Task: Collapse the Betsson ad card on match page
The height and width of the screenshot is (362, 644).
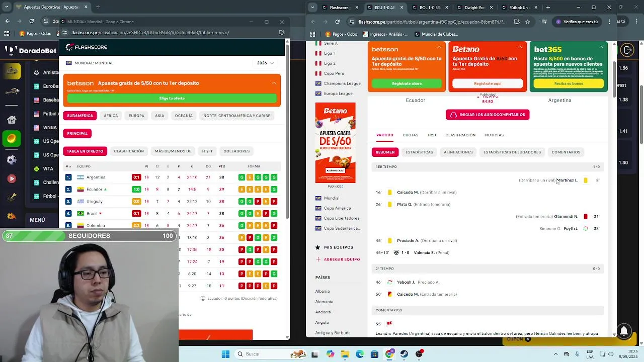Action: click(x=439, y=48)
